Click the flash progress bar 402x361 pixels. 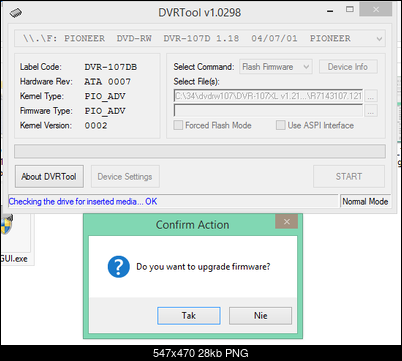pos(200,152)
